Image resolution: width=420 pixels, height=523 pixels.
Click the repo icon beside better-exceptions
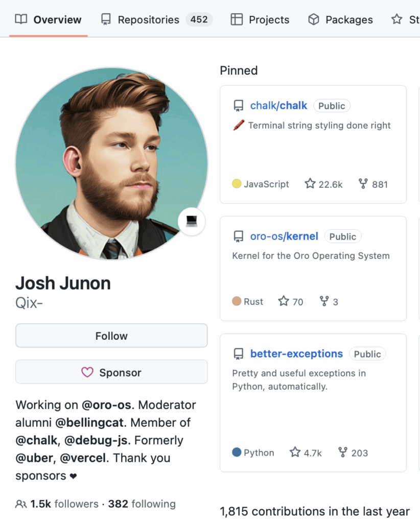239,354
